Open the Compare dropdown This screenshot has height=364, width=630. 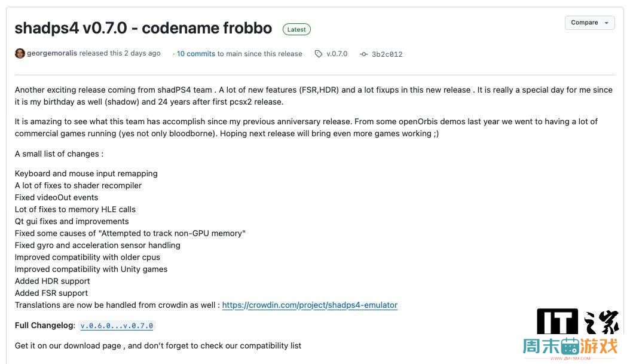[589, 23]
